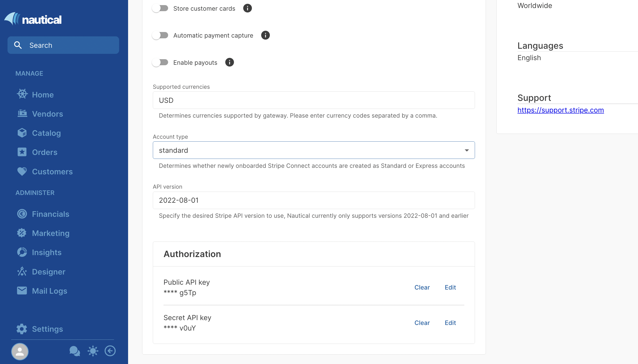
Task: Open the chat bubbles icon in sidebar footer
Action: coord(74,351)
